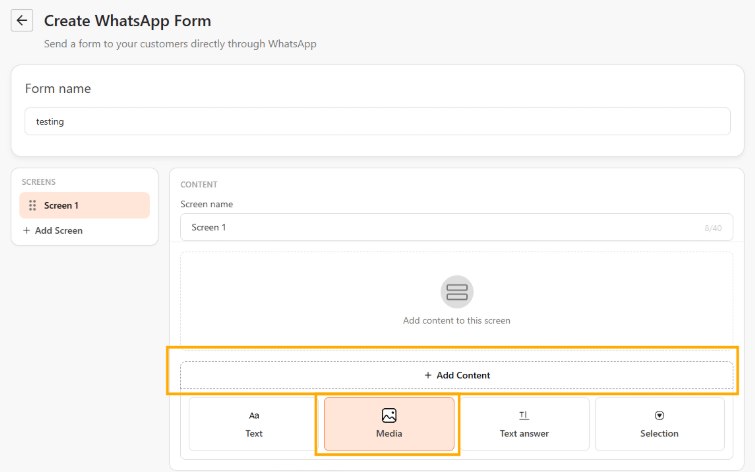Viewport: 755px width, 472px height.
Task: Click the Form name input field
Action: pos(378,121)
